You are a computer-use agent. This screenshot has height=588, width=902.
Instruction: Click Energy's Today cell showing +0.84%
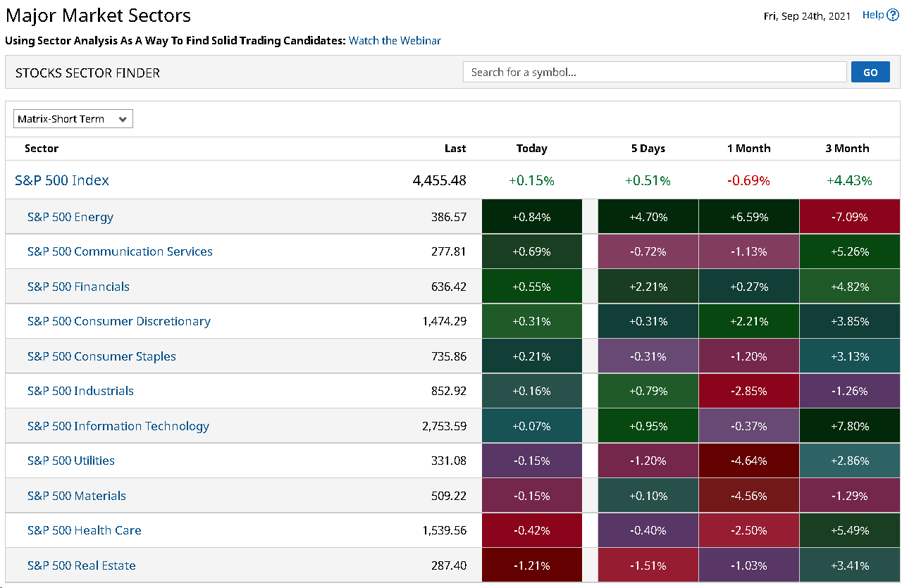click(x=532, y=217)
